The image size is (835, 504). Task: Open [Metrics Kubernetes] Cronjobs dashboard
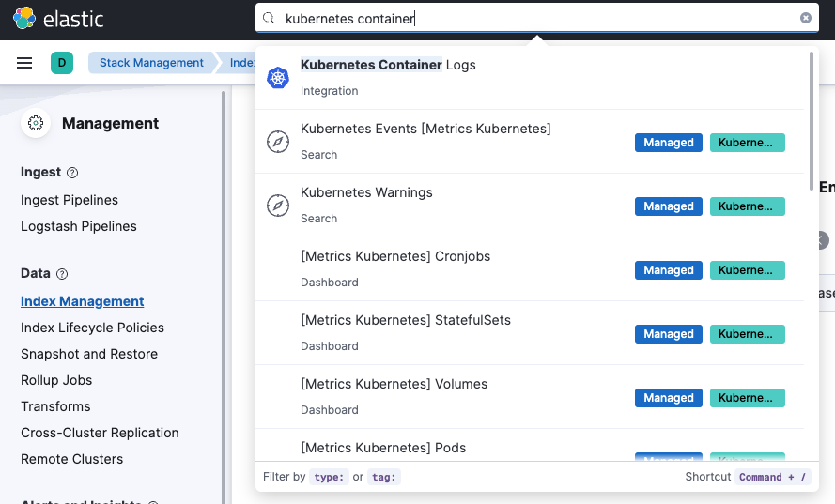pos(530,269)
